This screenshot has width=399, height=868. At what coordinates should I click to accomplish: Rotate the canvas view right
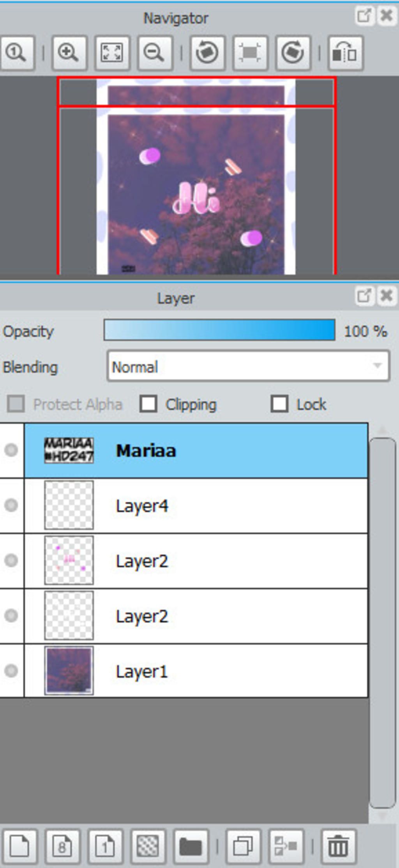click(293, 53)
